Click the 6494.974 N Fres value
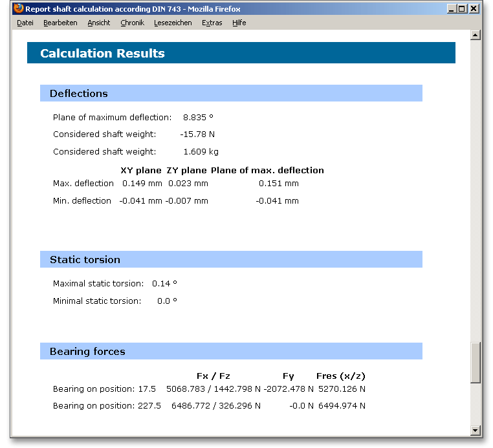493x448 pixels. point(342,406)
